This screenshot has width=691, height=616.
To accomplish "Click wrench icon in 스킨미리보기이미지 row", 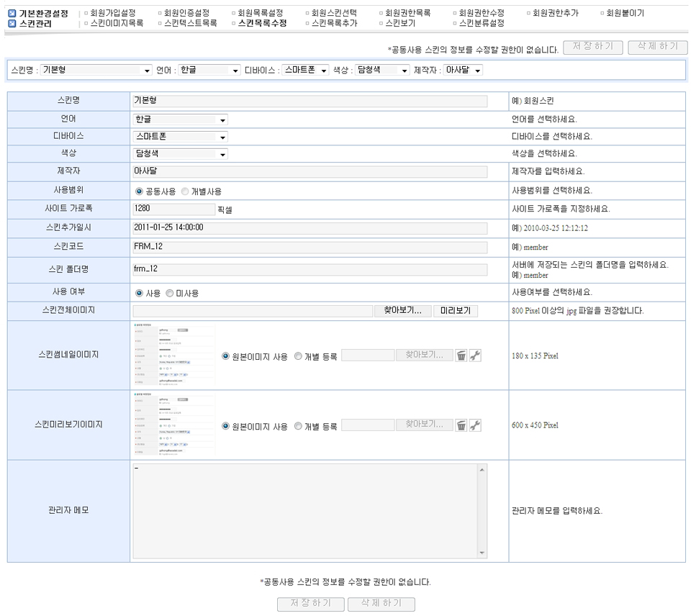I will 475,425.
